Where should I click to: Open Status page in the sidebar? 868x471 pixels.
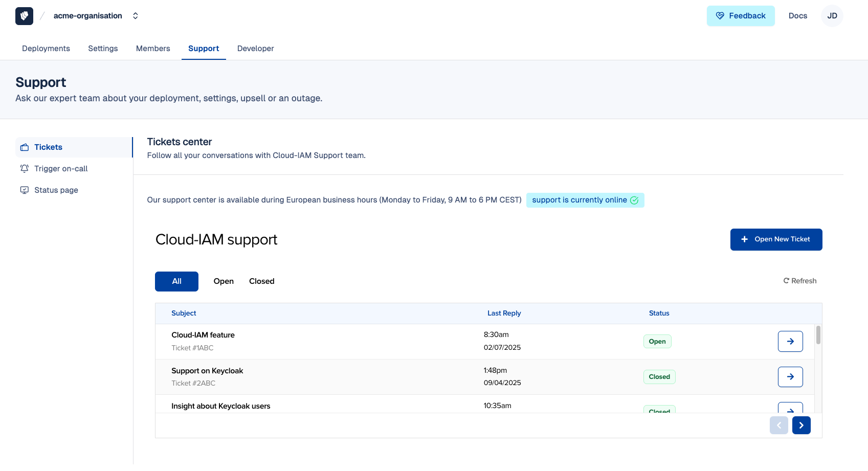tap(74, 190)
